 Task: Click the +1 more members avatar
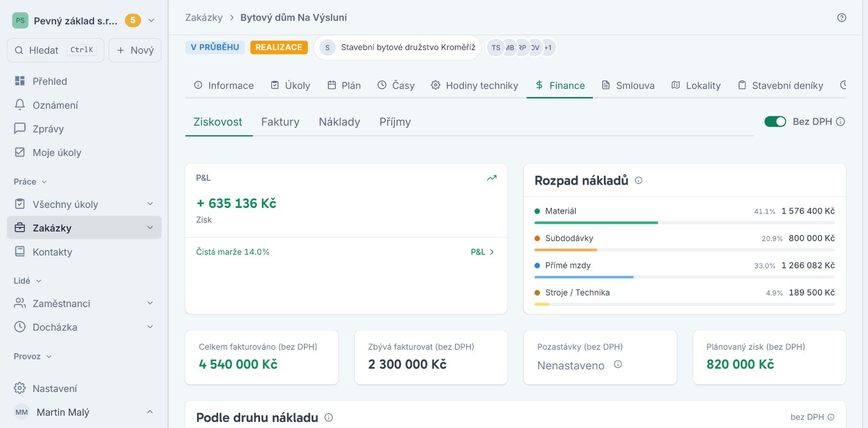tap(547, 48)
